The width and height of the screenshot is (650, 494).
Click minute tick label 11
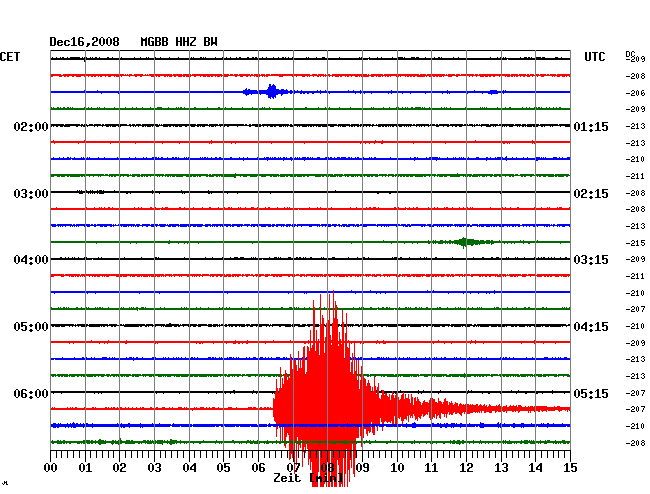point(431,467)
